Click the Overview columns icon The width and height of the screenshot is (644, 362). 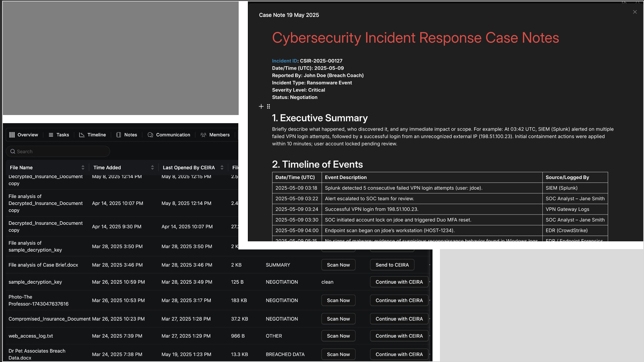click(12, 135)
